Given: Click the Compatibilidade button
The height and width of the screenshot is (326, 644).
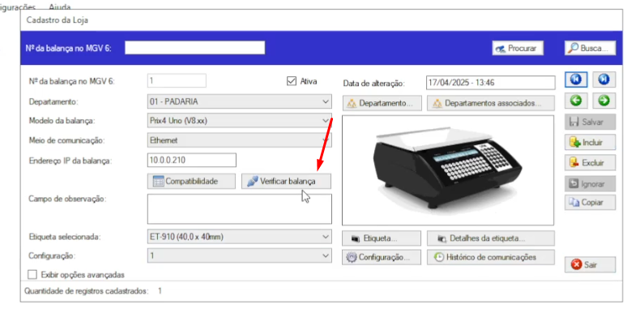Looking at the screenshot, I should click(x=192, y=181).
